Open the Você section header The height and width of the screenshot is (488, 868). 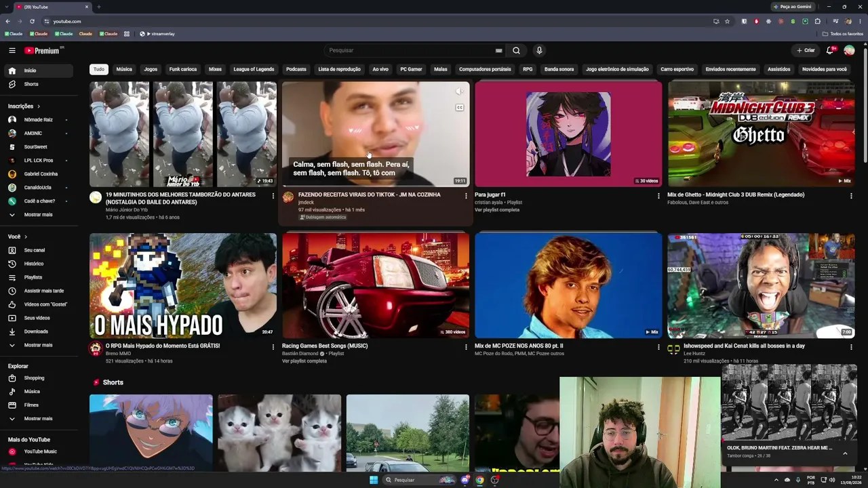18,237
